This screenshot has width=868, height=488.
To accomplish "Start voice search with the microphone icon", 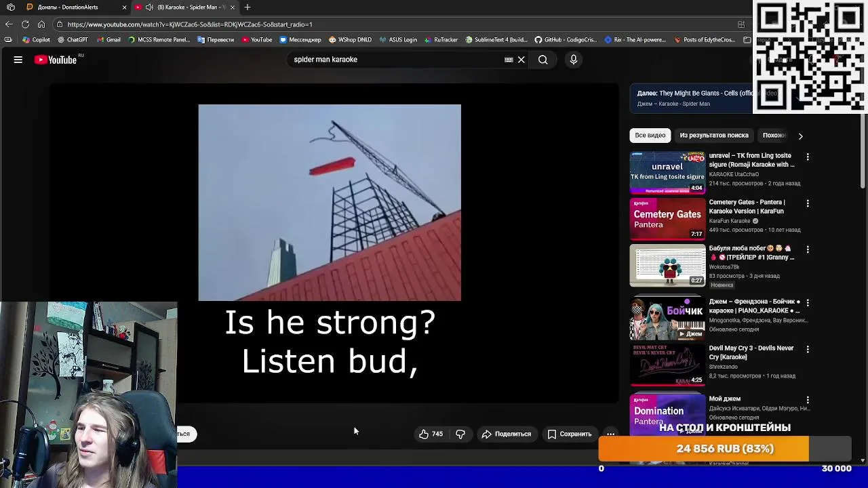I will [574, 60].
